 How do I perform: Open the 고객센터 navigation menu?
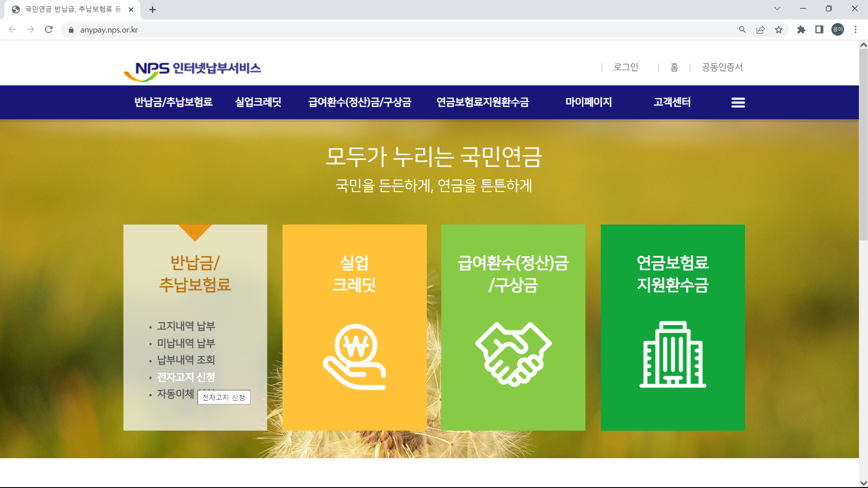click(x=672, y=102)
